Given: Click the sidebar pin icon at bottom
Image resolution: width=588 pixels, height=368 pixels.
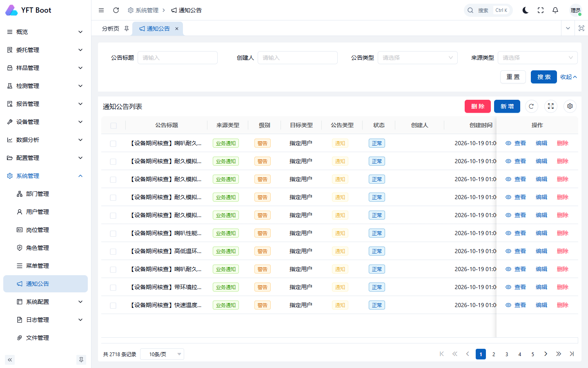Looking at the screenshot, I should 81,360.
